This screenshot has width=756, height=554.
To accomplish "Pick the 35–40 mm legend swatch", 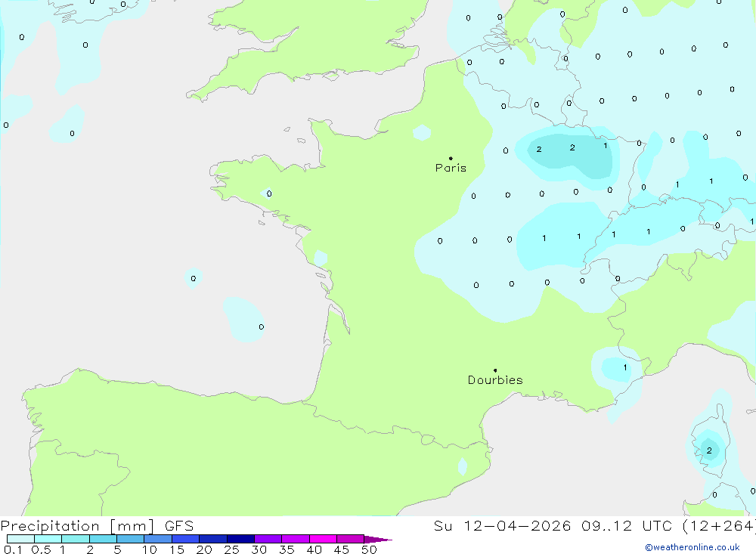I will (296, 539).
